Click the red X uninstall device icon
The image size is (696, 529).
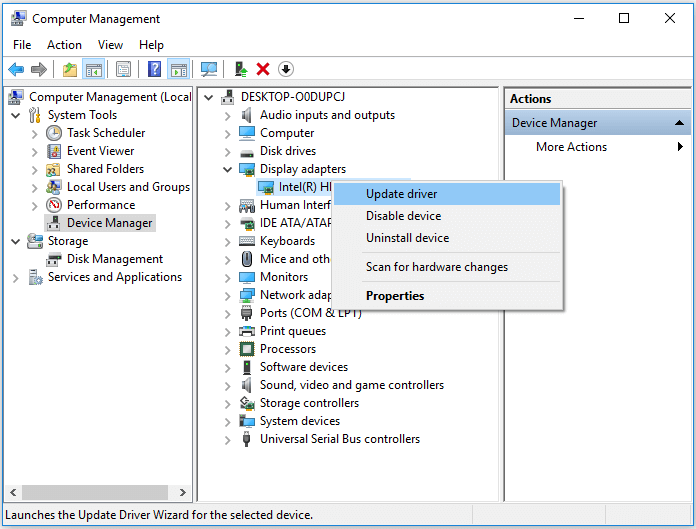[263, 69]
